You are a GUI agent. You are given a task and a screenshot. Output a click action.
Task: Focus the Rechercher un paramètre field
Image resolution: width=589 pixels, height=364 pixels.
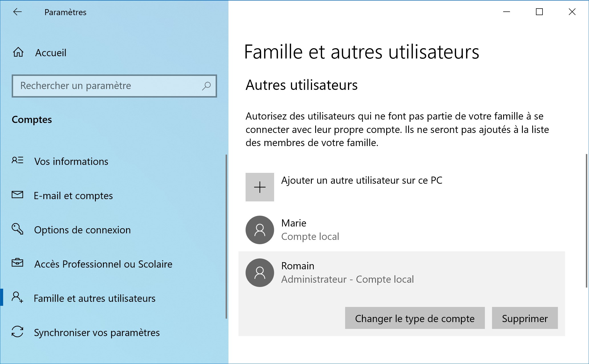point(114,86)
